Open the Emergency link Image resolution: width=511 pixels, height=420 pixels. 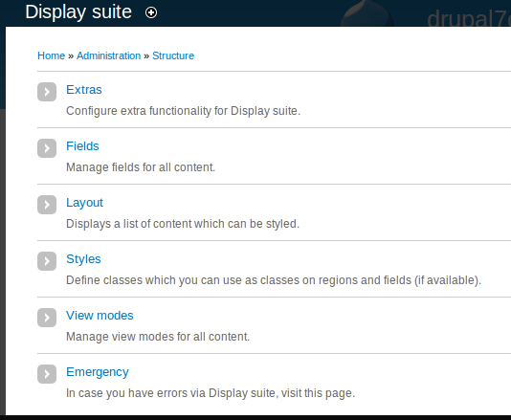[x=98, y=372]
